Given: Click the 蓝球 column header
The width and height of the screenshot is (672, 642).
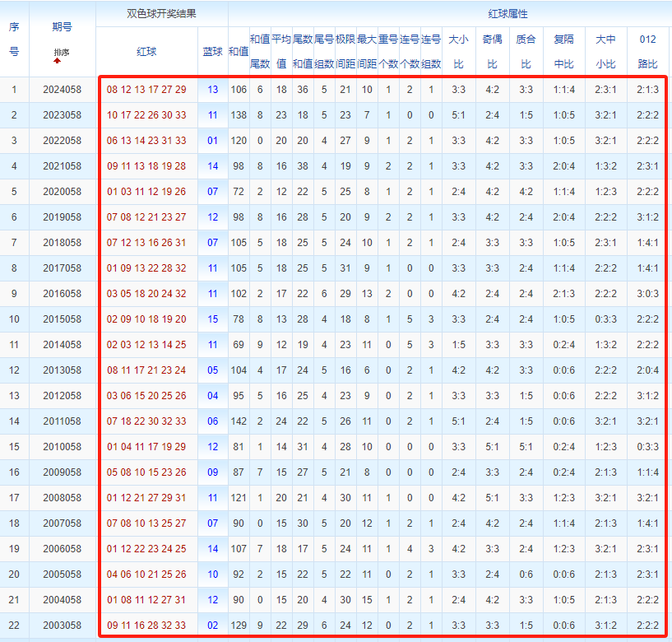Looking at the screenshot, I should point(213,51).
